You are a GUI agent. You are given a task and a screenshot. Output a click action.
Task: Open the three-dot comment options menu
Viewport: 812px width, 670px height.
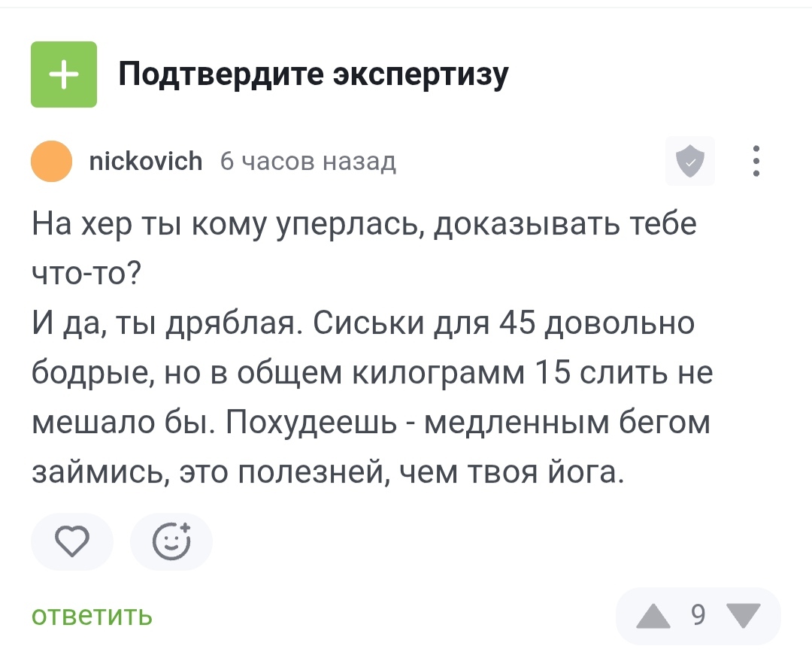pyautogui.click(x=756, y=161)
